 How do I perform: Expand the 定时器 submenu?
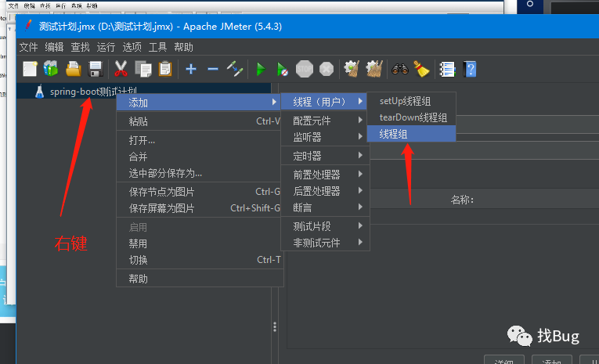click(x=325, y=156)
